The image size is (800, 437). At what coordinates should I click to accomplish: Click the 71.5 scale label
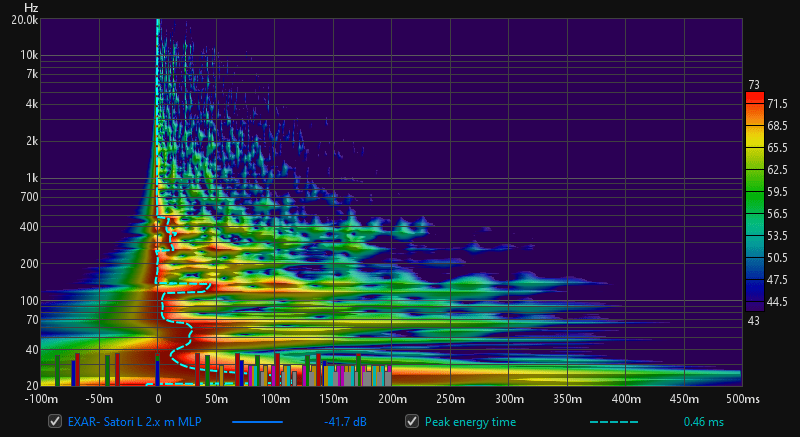pyautogui.click(x=778, y=104)
